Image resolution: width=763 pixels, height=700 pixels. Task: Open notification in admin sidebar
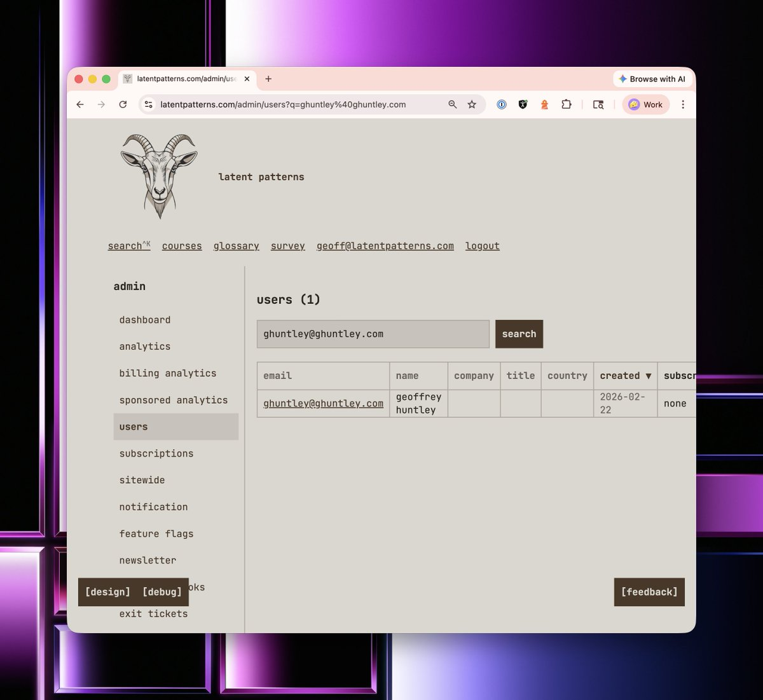click(175, 507)
